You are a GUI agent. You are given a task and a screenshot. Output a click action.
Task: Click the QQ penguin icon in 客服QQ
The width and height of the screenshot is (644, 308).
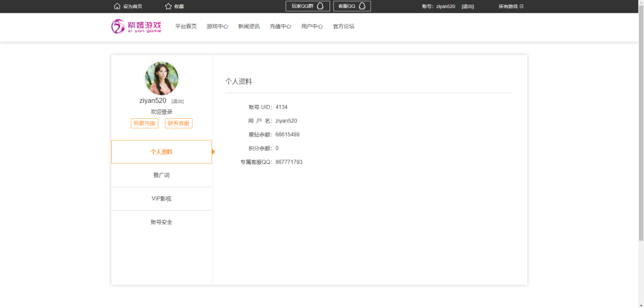[362, 6]
